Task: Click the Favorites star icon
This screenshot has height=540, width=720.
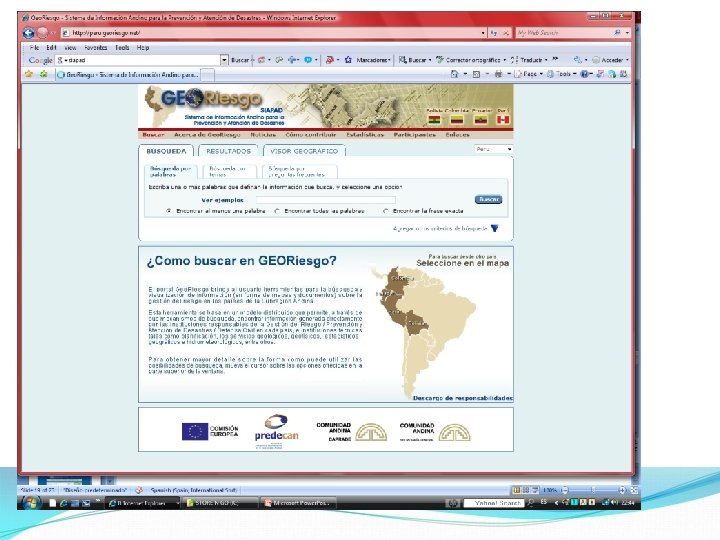Action: click(29, 74)
